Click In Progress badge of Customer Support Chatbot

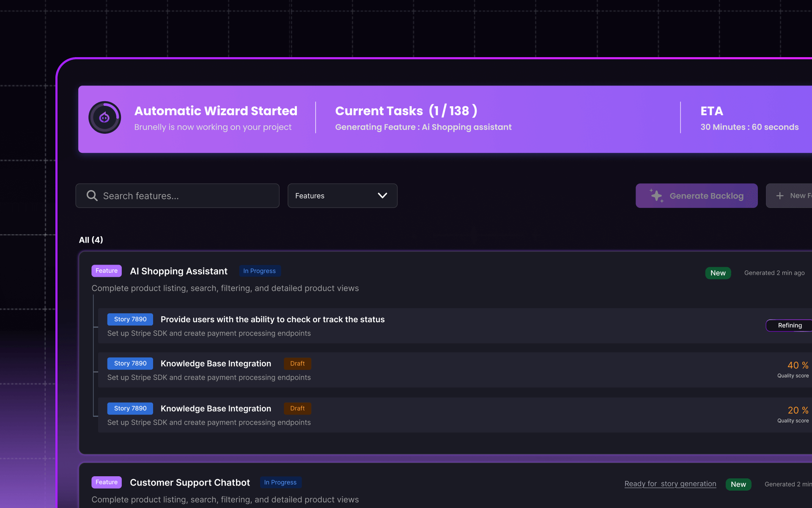click(280, 483)
